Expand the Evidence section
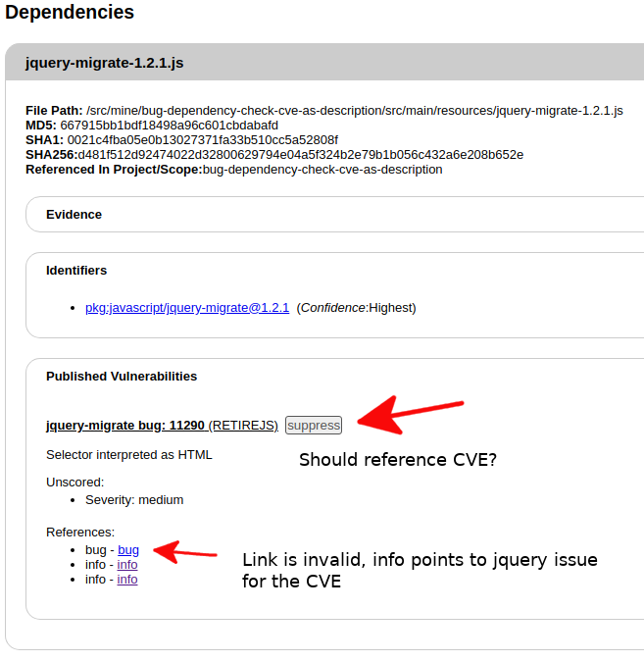 pos(74,214)
